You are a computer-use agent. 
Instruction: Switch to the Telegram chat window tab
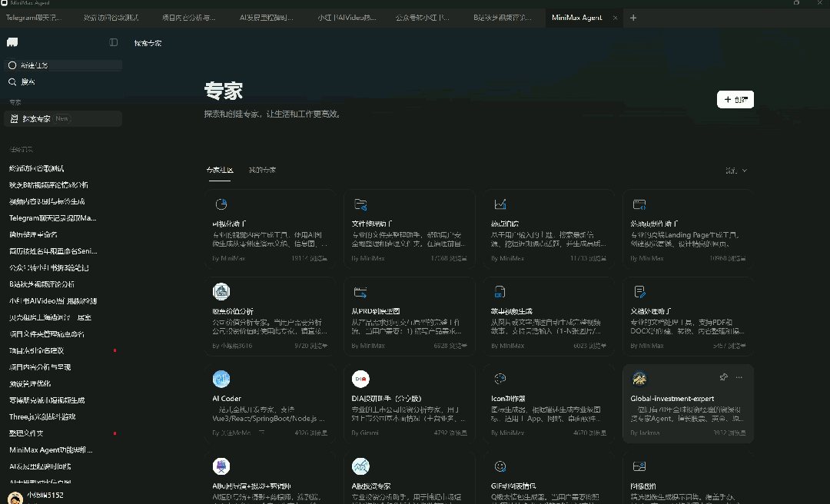pyautogui.click(x=35, y=18)
